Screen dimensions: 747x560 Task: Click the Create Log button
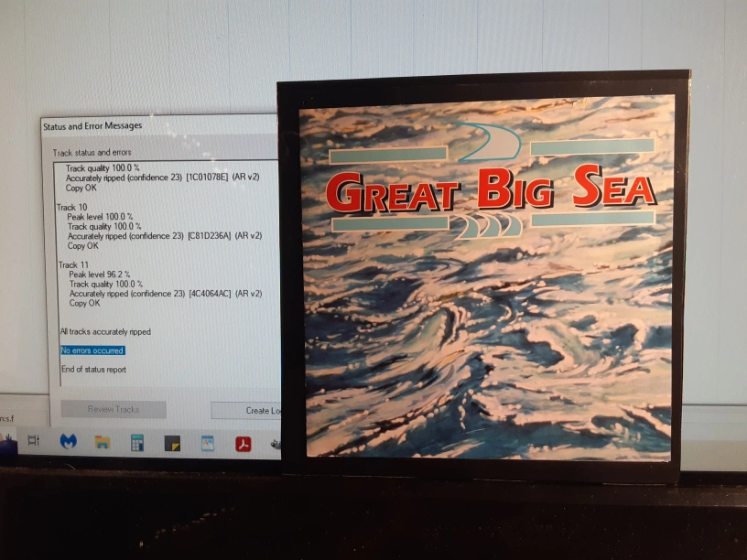coord(246,411)
